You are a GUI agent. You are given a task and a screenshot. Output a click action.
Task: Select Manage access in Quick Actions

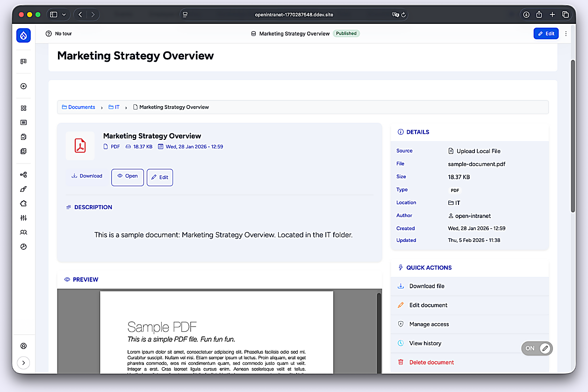[469, 324]
